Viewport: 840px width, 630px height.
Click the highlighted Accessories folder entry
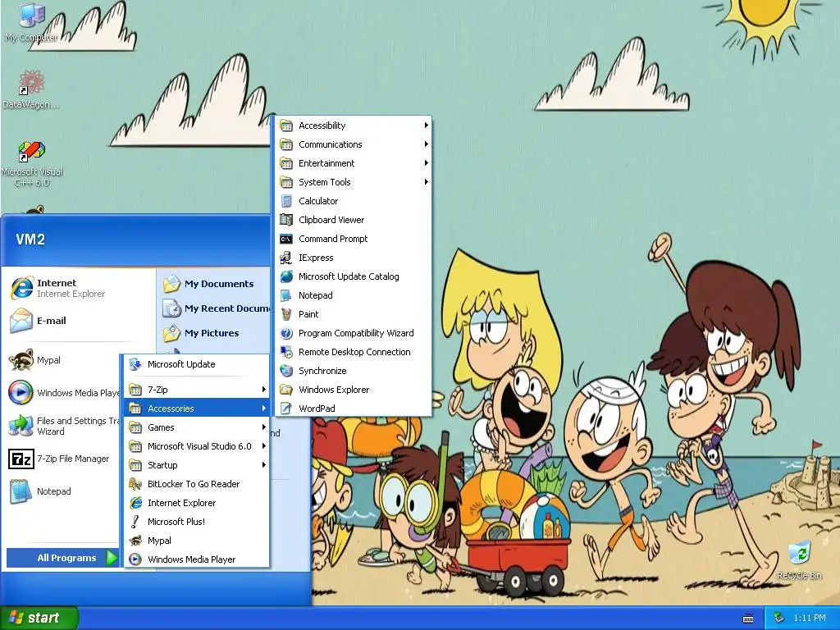pos(197,409)
